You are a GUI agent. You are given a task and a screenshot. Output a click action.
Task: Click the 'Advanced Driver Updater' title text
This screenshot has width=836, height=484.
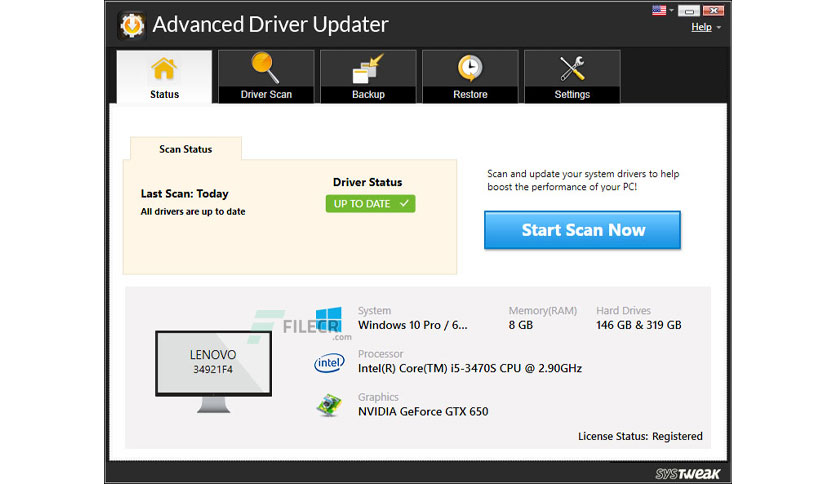coord(270,25)
